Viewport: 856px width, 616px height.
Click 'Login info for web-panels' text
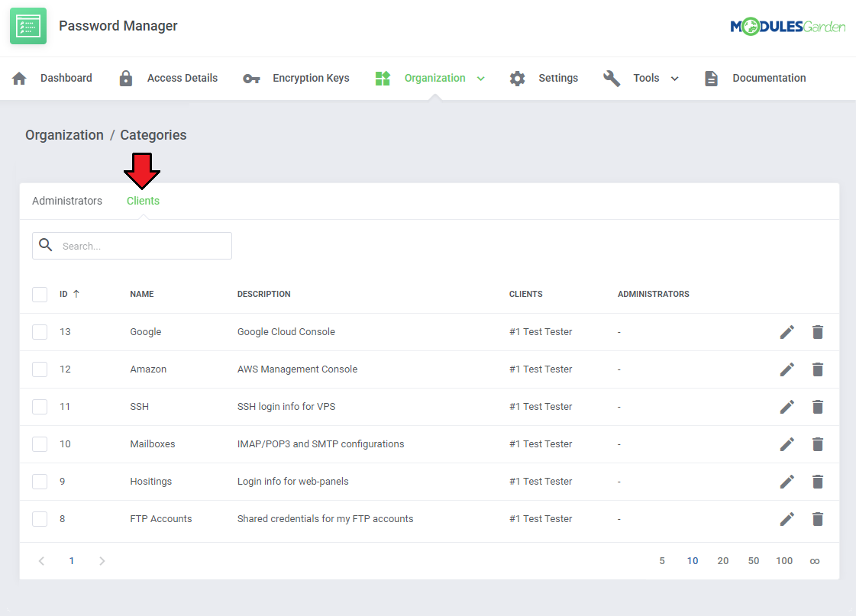pyautogui.click(x=292, y=481)
